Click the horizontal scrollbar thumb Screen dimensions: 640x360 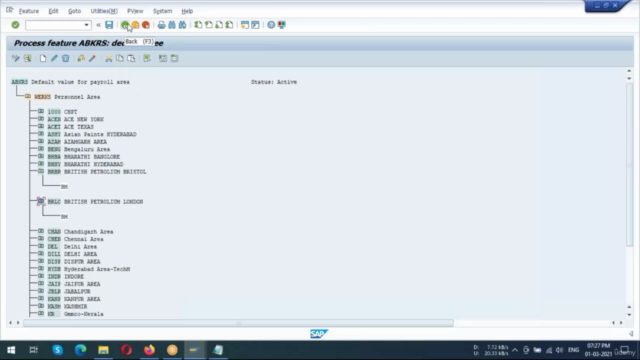tap(238, 323)
